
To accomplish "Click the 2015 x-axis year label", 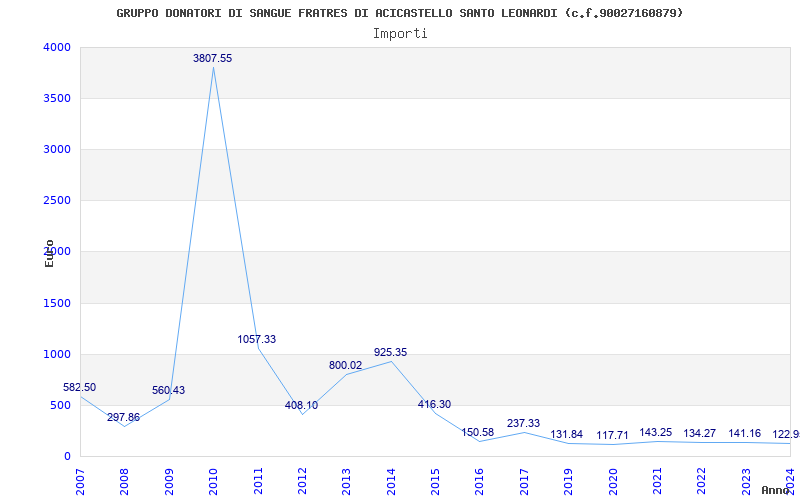I will pos(435,481).
